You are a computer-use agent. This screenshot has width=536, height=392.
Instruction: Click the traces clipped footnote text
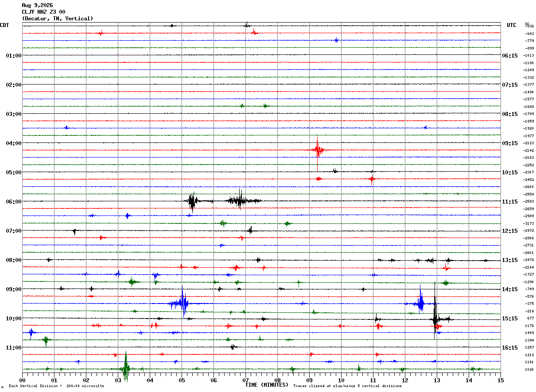[x=347, y=386]
